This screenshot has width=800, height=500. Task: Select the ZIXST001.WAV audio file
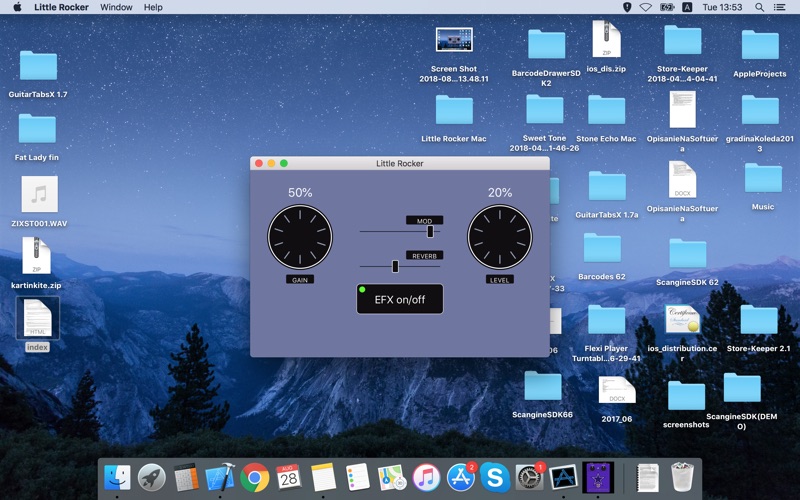click(x=39, y=194)
